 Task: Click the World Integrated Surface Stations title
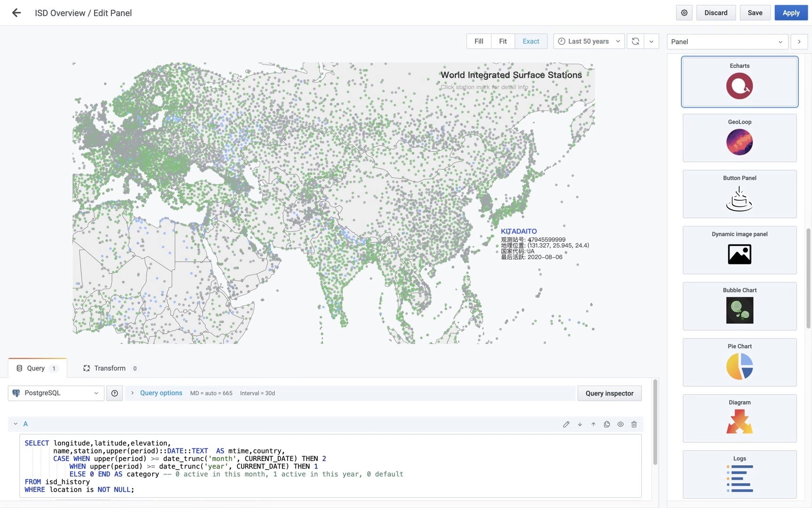point(511,75)
